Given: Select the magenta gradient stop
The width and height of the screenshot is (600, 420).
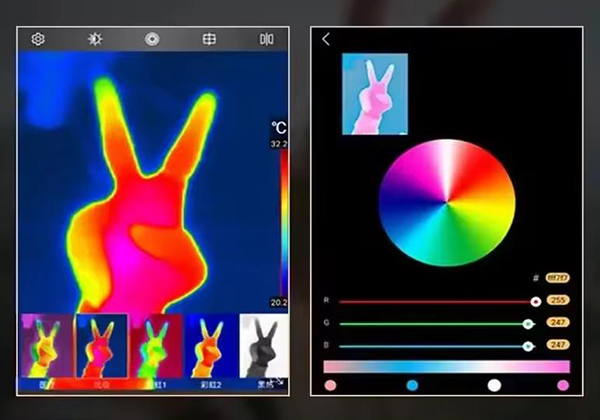Looking at the screenshot, I should (563, 385).
